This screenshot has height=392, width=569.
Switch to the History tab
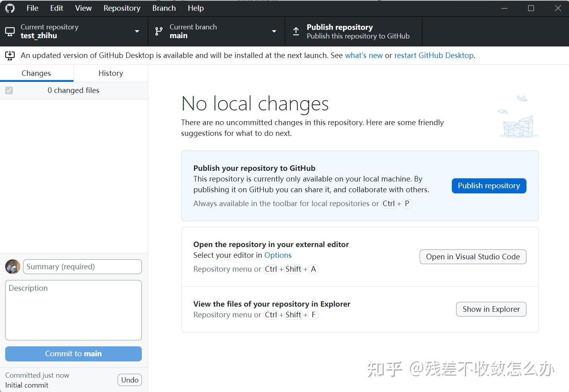point(110,73)
